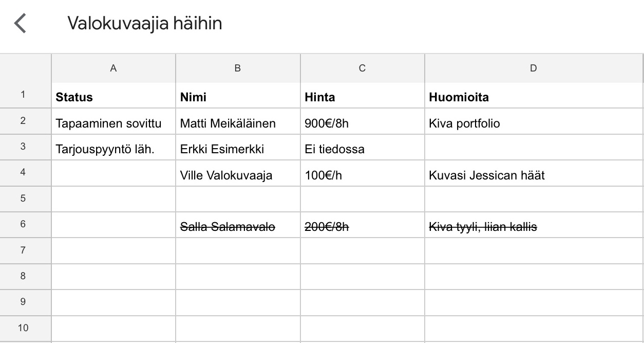644x343 pixels.
Task: Click the Nimi header cell
Action: click(237, 97)
